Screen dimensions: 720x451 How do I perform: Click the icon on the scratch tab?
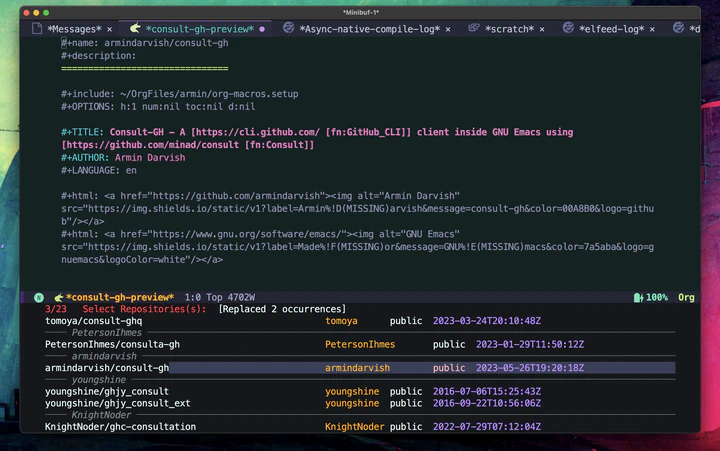(x=474, y=28)
